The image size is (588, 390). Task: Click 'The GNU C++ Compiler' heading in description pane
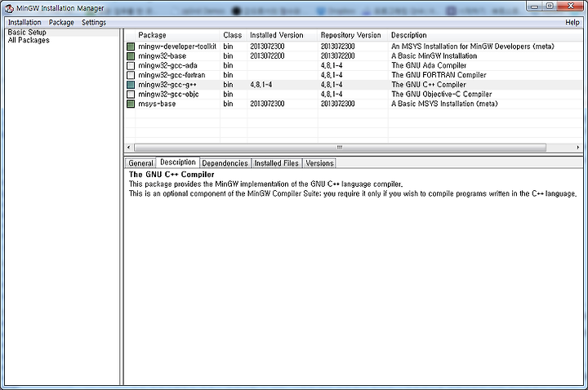pos(171,175)
